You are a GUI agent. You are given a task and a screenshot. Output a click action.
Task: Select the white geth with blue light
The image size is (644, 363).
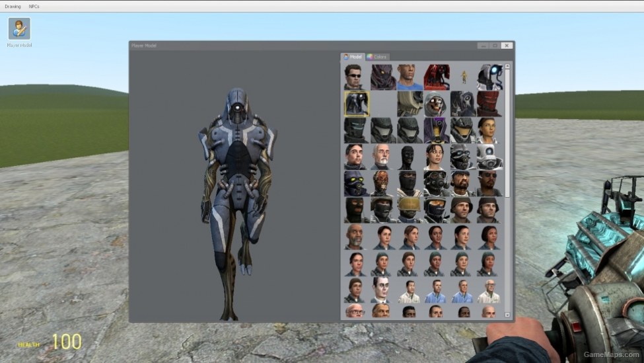[489, 77]
